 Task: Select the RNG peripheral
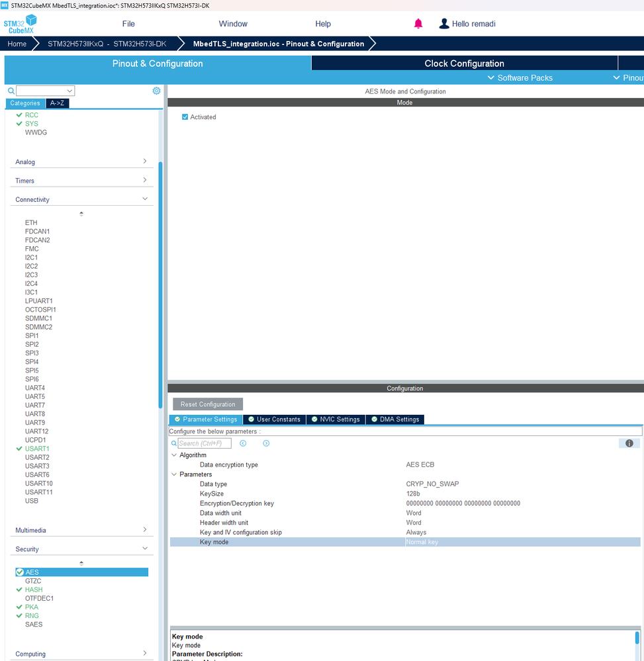tap(32, 615)
